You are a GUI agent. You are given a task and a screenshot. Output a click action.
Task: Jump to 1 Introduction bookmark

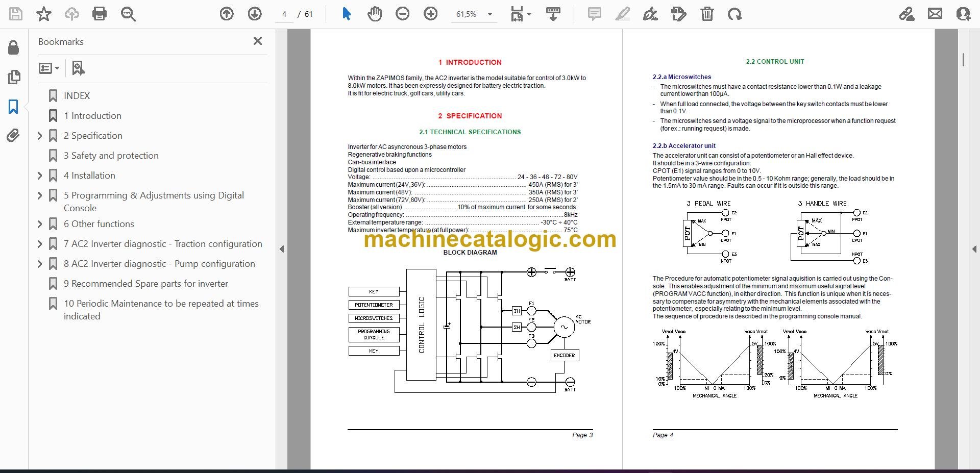92,116
